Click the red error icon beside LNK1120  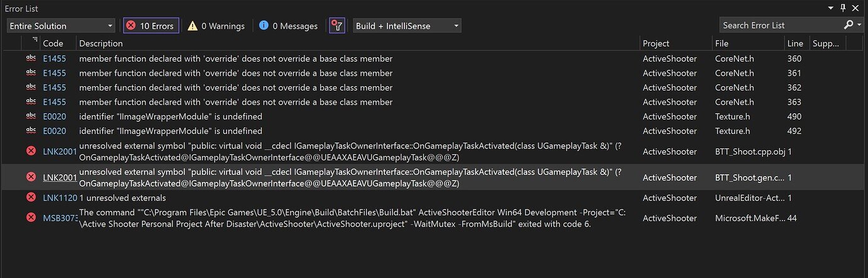click(31, 197)
